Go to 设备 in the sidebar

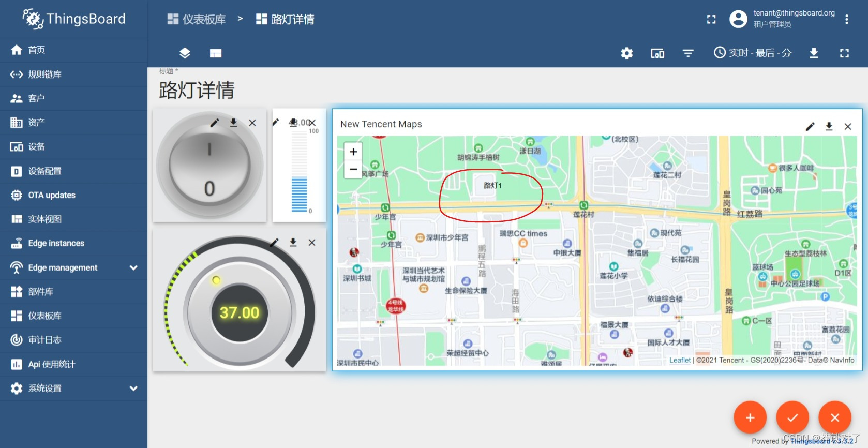coord(36,147)
